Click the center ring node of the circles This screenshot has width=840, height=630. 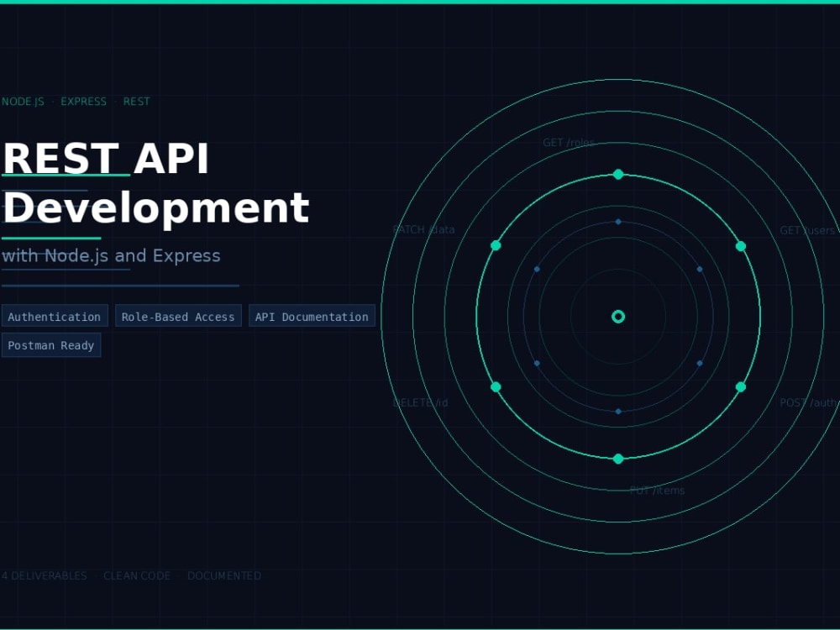[618, 317]
